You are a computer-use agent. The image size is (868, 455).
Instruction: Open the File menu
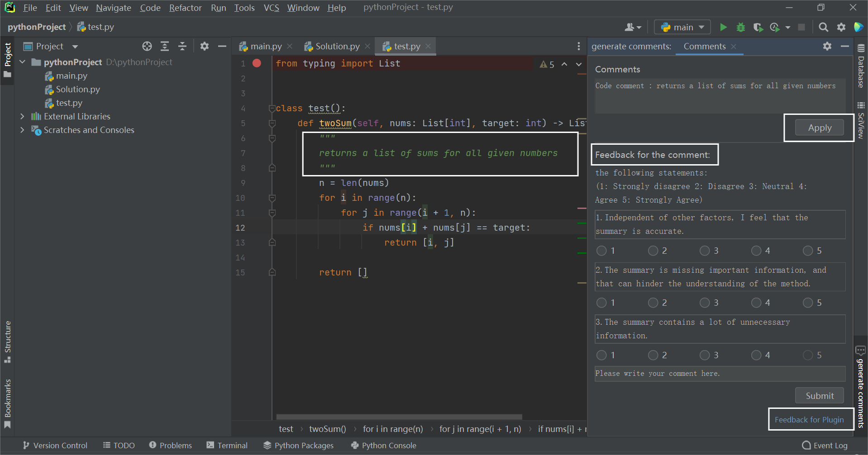coord(30,8)
